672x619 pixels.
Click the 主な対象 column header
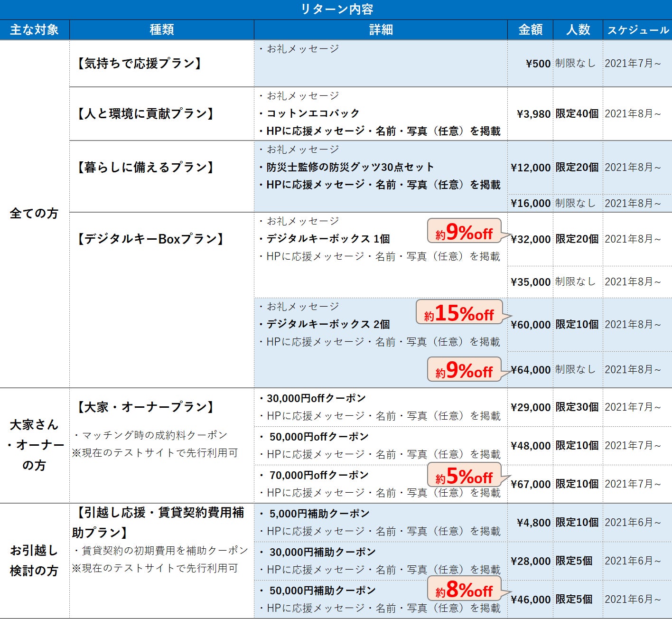[x=34, y=30]
